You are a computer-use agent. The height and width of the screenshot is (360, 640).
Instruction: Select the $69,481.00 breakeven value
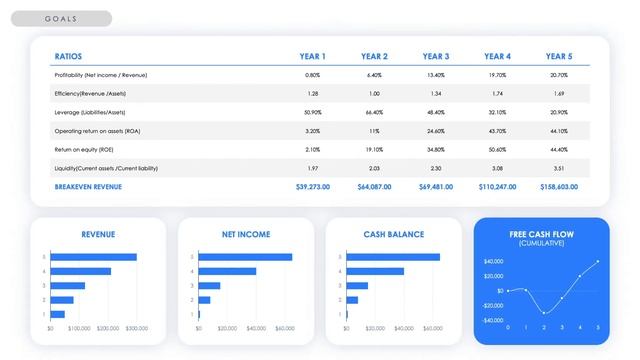pyautogui.click(x=436, y=187)
